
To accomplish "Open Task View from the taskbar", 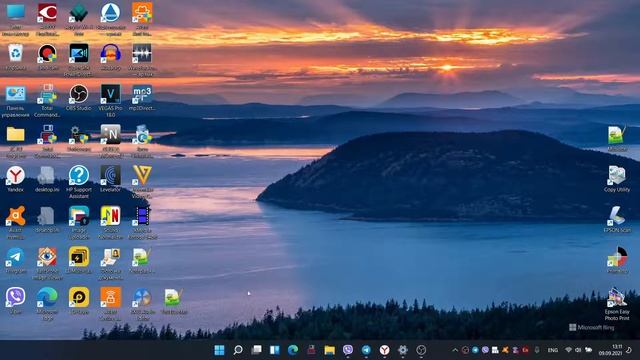I will [x=256, y=350].
